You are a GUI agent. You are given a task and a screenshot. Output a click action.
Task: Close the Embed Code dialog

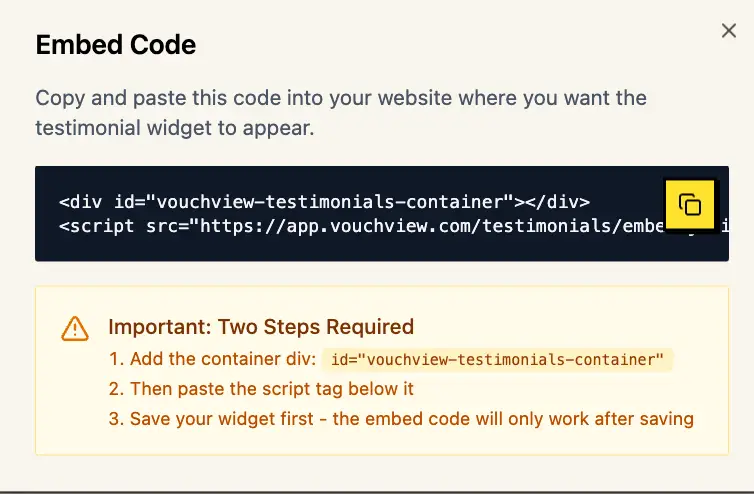coord(729,31)
